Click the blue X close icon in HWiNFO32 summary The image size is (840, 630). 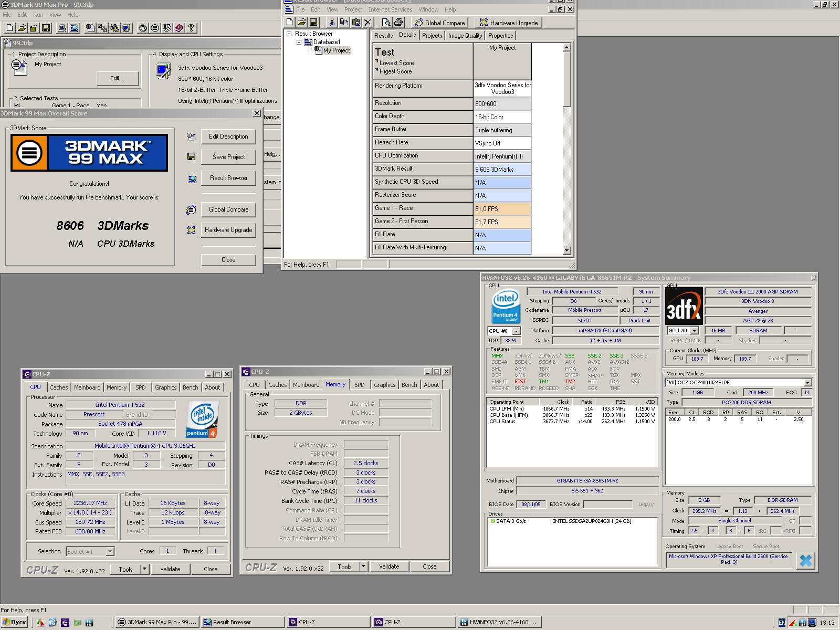point(805,561)
